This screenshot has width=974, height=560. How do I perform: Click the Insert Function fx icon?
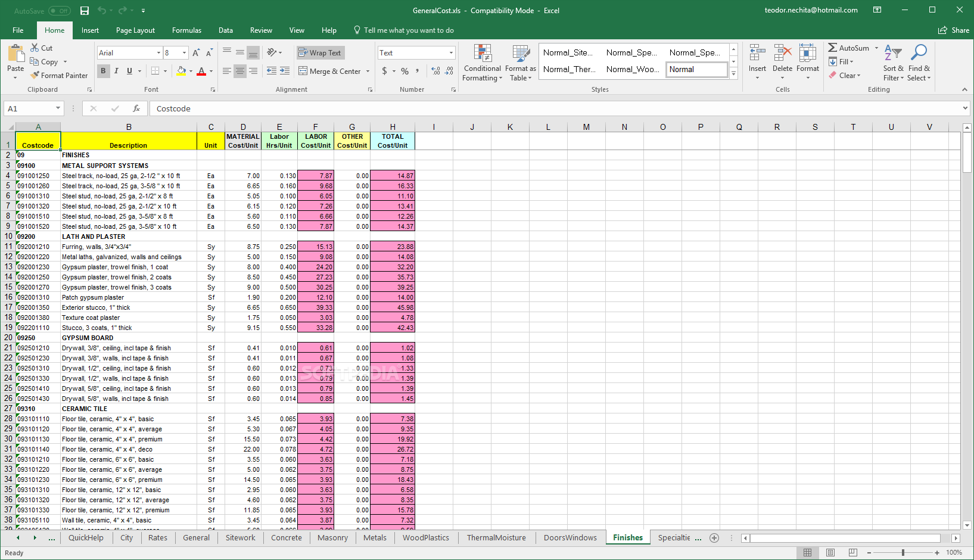tap(136, 108)
